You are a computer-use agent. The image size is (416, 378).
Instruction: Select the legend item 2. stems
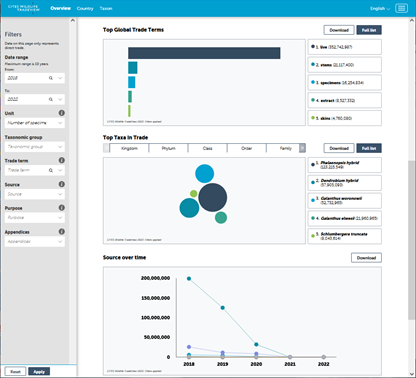coord(344,65)
